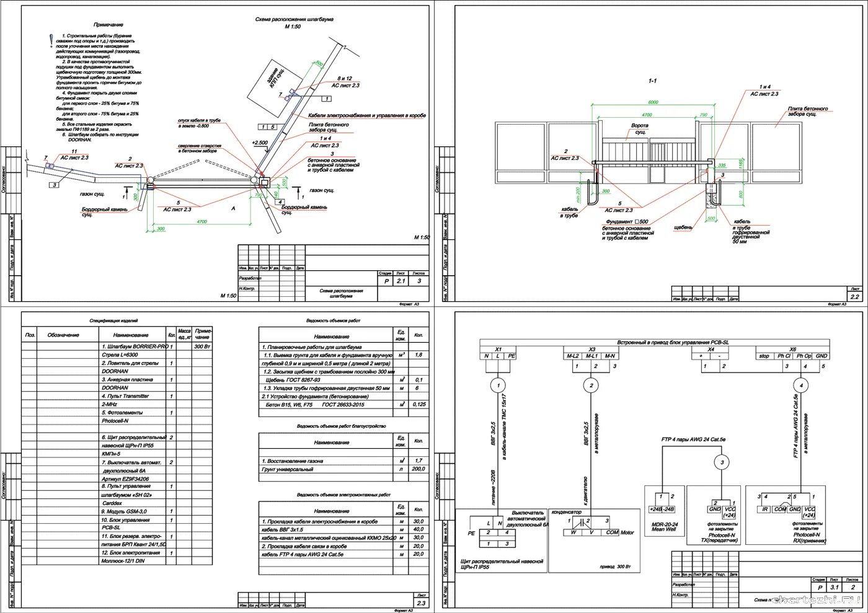Click the 'Примечание' notes heading
Viewport: 868px width, 613px height.
(108, 25)
